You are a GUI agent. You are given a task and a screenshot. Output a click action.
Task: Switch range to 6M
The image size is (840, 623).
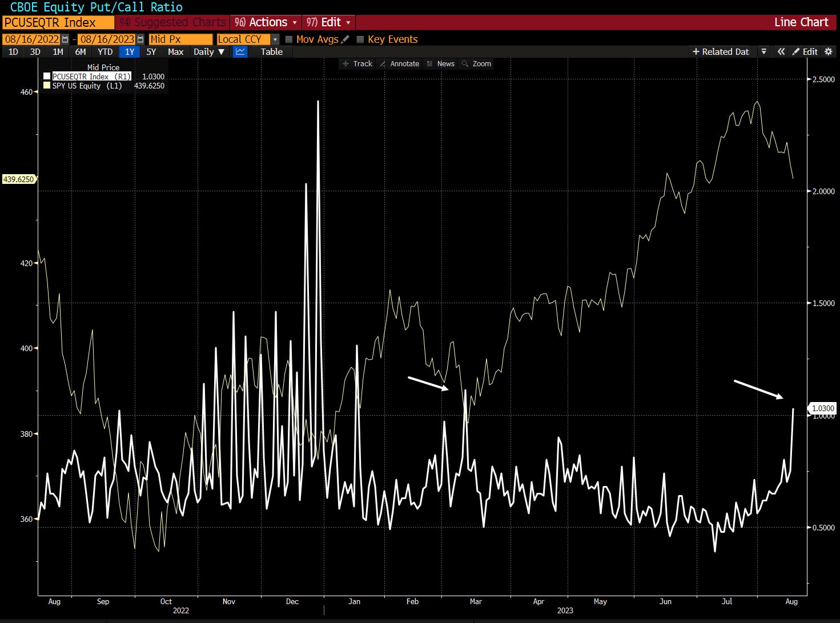point(81,51)
